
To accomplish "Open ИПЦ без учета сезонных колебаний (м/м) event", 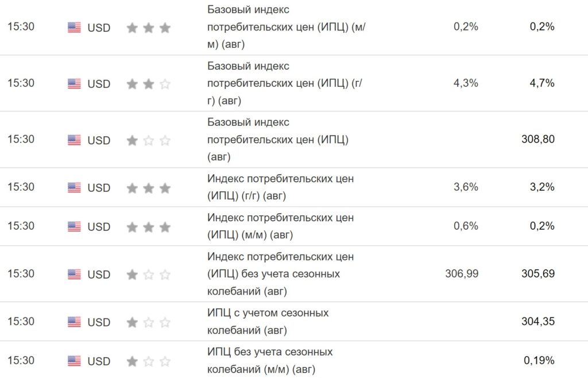I will 270,360.
